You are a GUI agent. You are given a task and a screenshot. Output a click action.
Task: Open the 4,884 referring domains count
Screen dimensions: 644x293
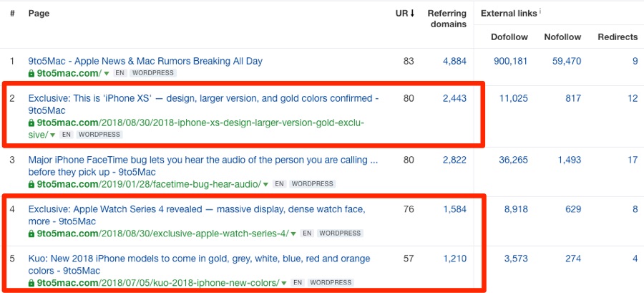(x=454, y=61)
